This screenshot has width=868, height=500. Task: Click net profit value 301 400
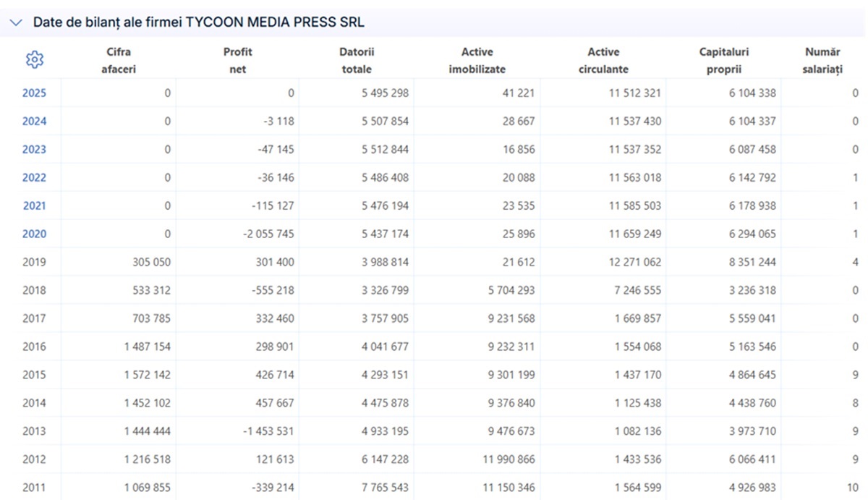coord(274,262)
